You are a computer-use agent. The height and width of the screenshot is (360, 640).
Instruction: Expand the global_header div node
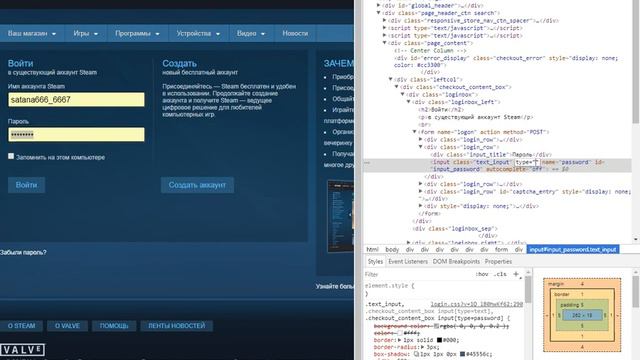[x=378, y=5]
